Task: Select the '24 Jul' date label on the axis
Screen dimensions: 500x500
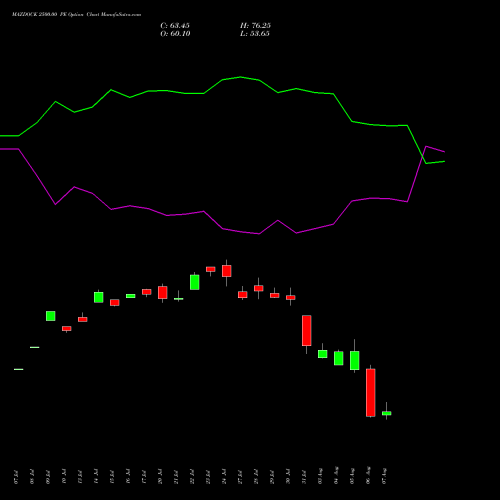Action: pos(224,477)
